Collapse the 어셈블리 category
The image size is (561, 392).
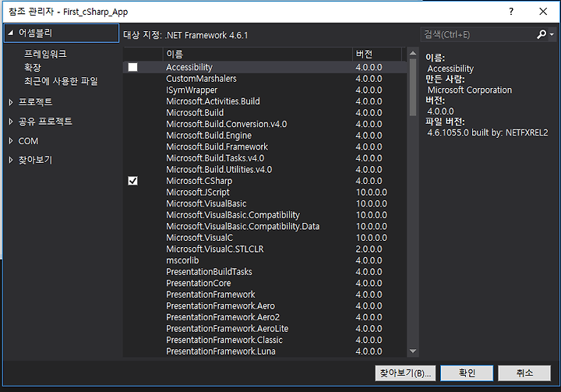11,33
